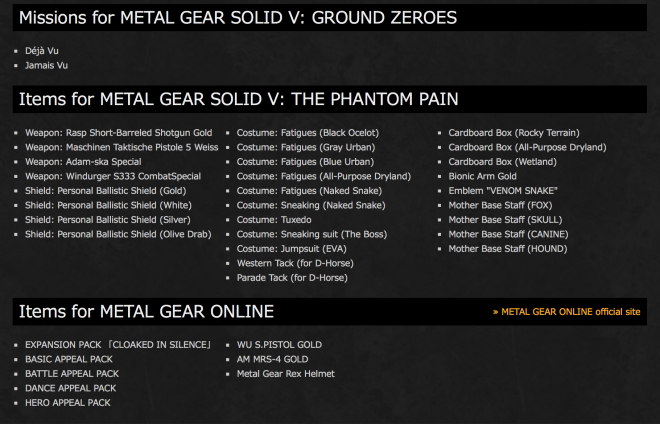The height and width of the screenshot is (424, 660).
Task: Click Shield: Personal Ballistic Shield (Gold)
Action: tap(106, 191)
